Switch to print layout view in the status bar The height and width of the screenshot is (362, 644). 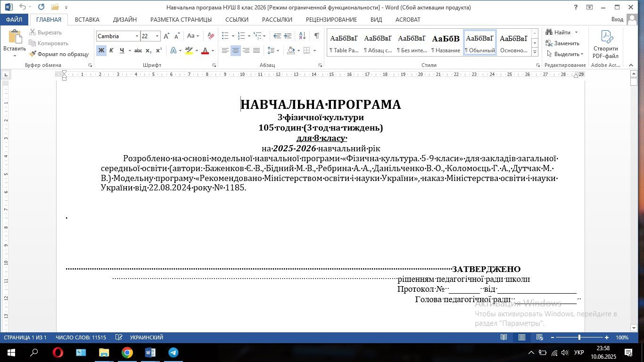click(x=522, y=337)
